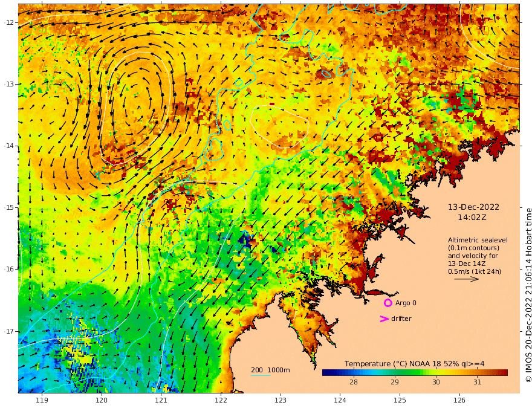Click longitude axis label 124
Screen dimensions: 532x411
click(340, 401)
